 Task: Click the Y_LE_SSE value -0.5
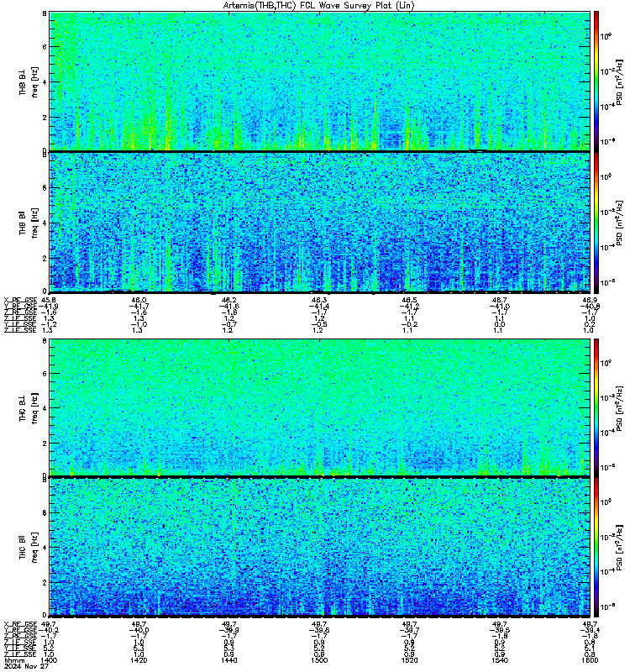pos(319,324)
